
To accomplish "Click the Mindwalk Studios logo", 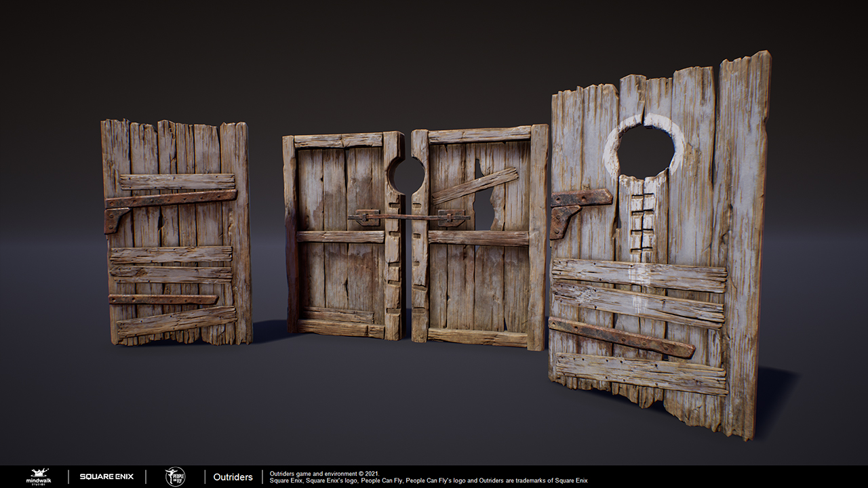I will click(x=38, y=476).
